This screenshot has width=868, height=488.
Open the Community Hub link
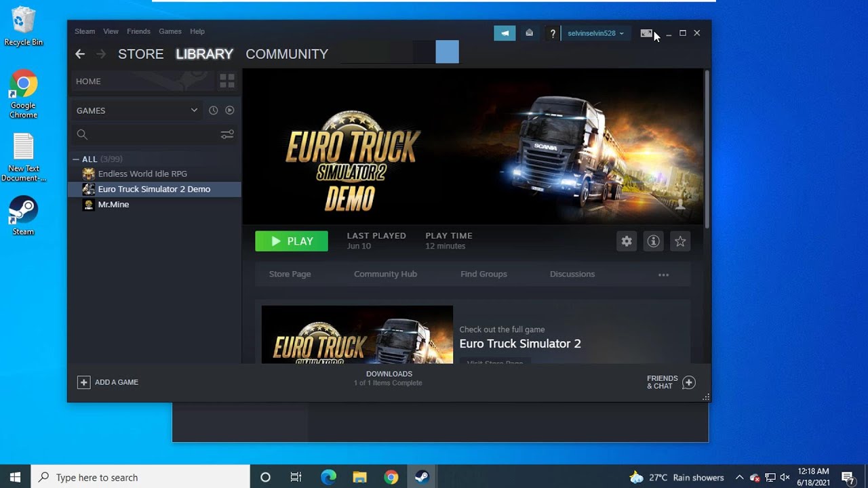[x=385, y=274]
